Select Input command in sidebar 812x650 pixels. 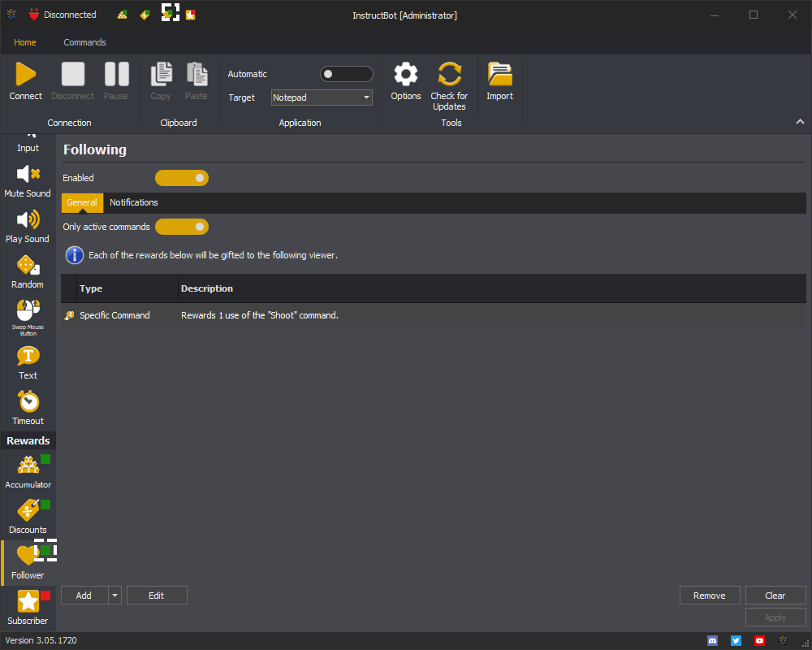[x=28, y=144]
